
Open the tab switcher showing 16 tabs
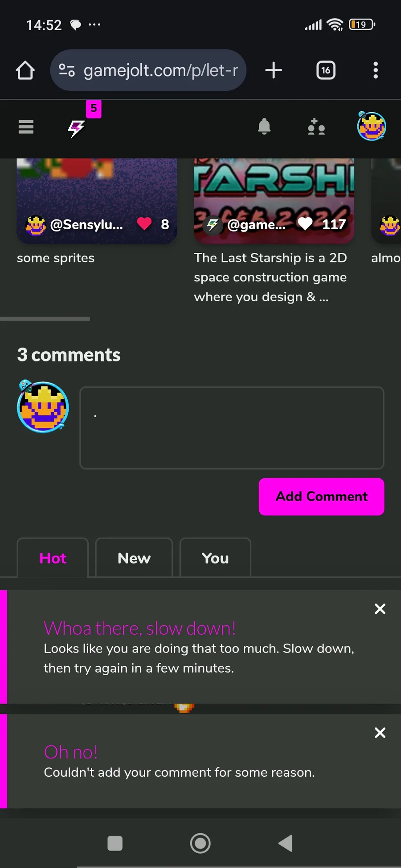click(326, 70)
